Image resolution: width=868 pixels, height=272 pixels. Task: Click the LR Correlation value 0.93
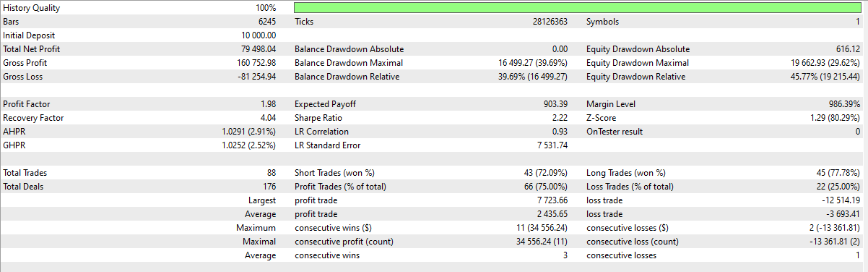pos(560,132)
